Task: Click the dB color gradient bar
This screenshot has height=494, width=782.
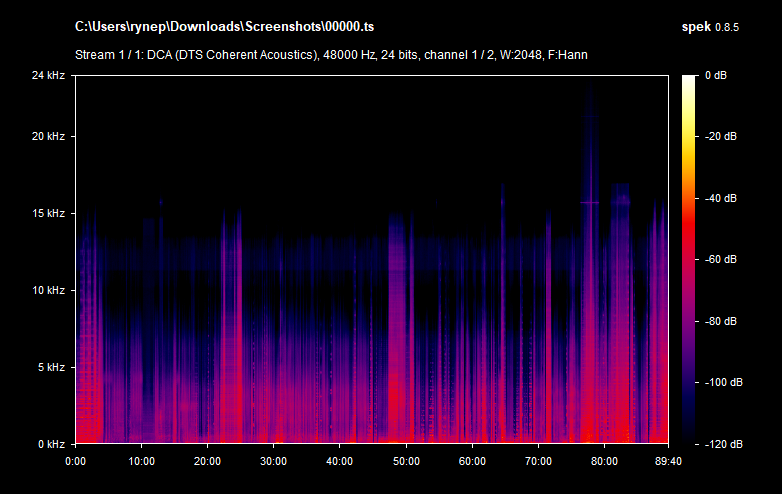Action: coord(690,259)
